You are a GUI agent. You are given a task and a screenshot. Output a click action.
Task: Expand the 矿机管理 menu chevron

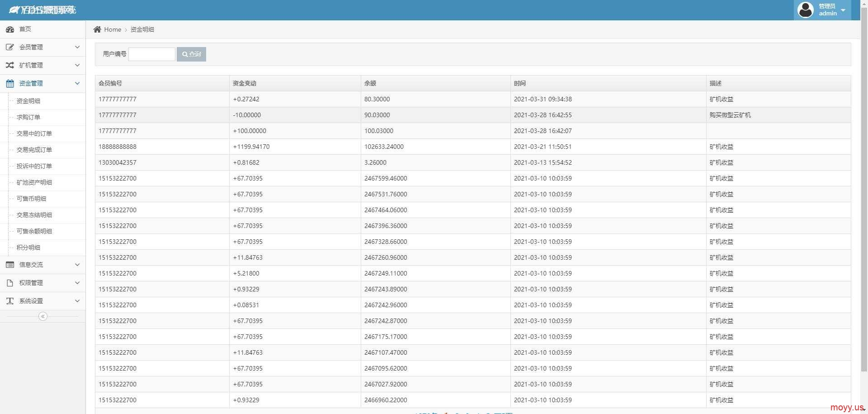tap(77, 65)
